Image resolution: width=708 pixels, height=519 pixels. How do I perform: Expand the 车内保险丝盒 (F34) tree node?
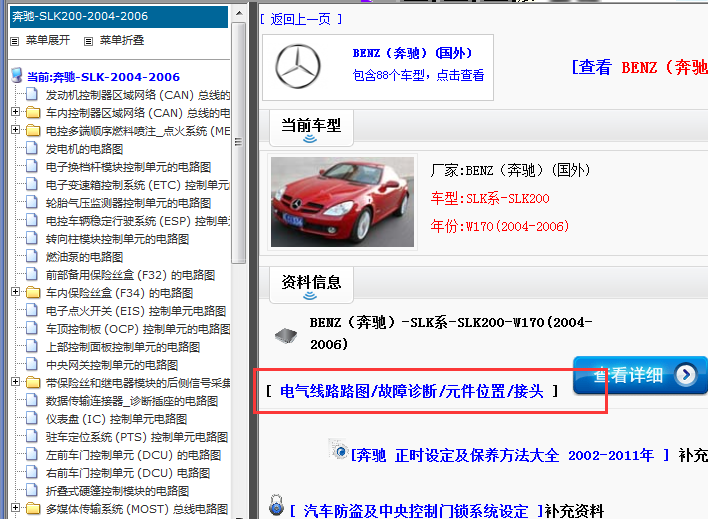point(15,292)
